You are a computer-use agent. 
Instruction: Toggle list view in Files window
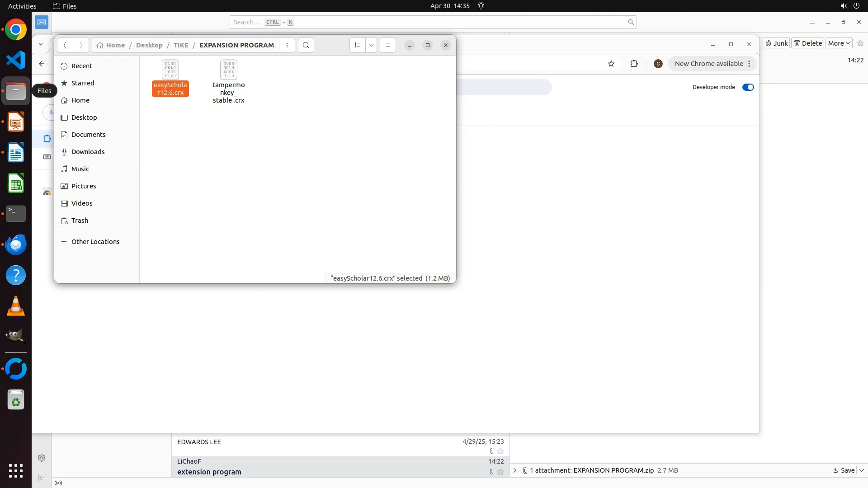pyautogui.click(x=358, y=45)
